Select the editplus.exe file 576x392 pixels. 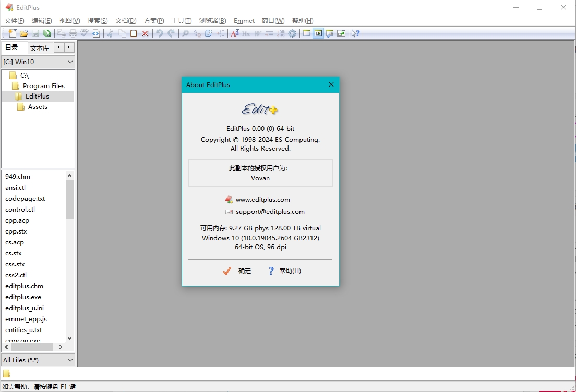point(23,297)
